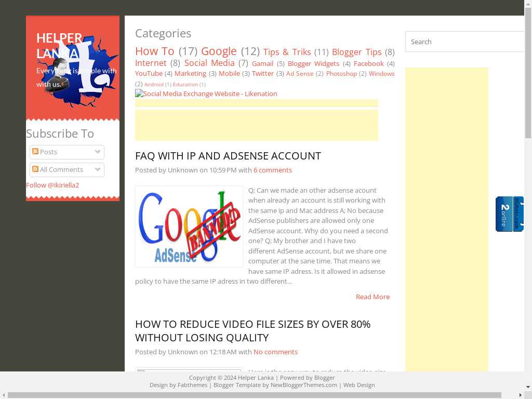
Task: Open the Windows category
Action: [382, 74]
